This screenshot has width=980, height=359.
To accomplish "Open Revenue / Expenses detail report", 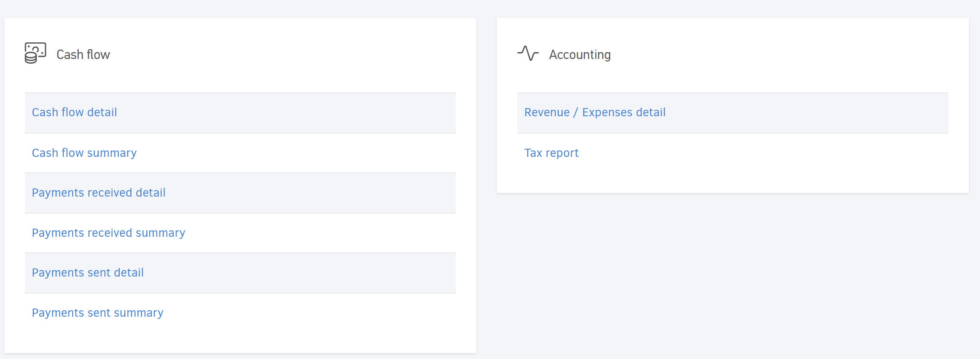I will [595, 112].
